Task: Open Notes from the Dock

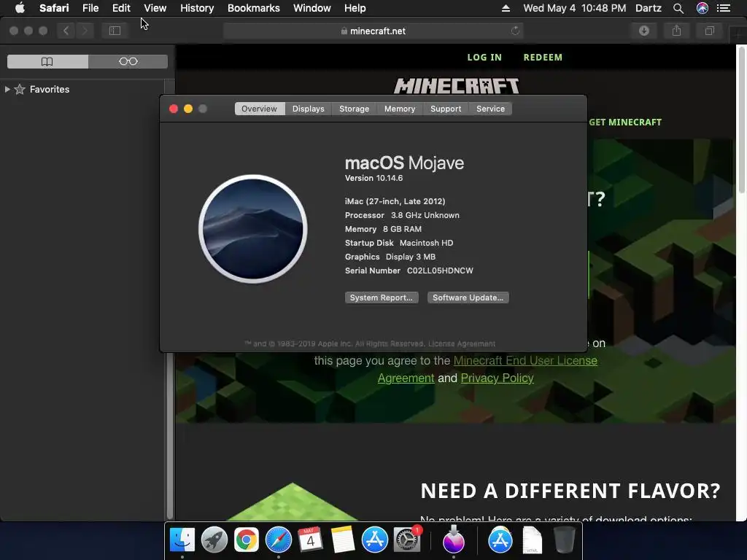Action: tap(343, 540)
